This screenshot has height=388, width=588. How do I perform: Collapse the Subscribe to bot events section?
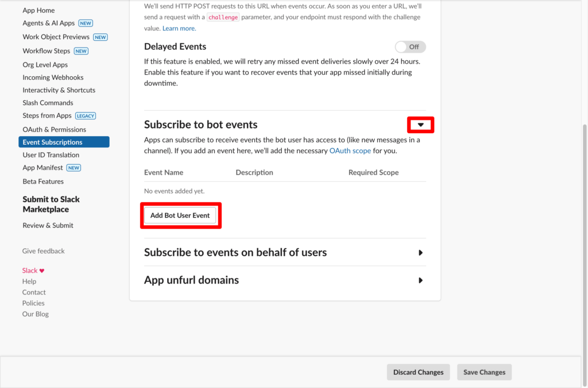point(420,125)
